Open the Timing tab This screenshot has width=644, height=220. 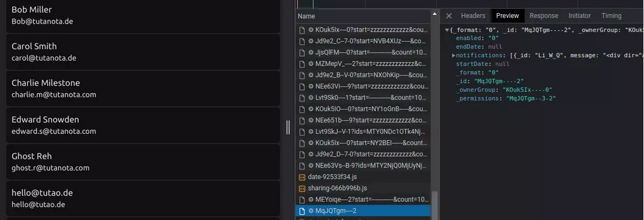pos(611,16)
